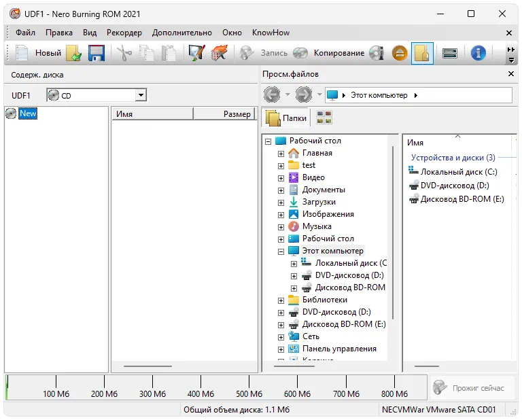Viewport: 522px width, 420px height.
Task: Click the Прожиг сейчас burn button
Action: (x=473, y=387)
